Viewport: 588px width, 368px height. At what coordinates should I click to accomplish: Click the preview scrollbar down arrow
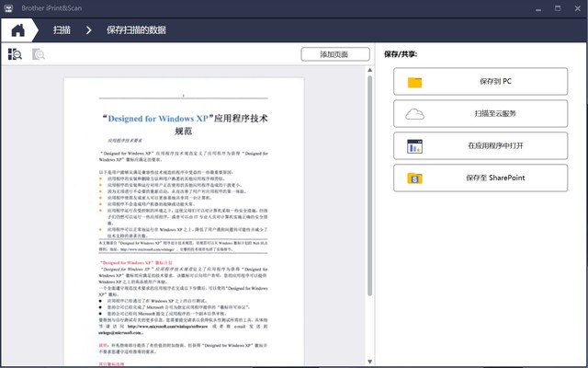tap(369, 362)
